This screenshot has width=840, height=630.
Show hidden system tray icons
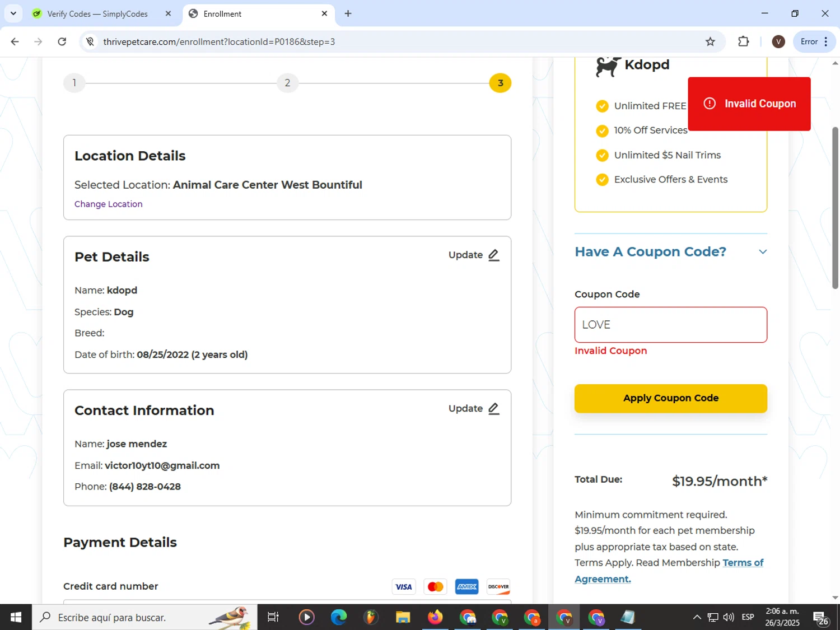[x=697, y=617]
